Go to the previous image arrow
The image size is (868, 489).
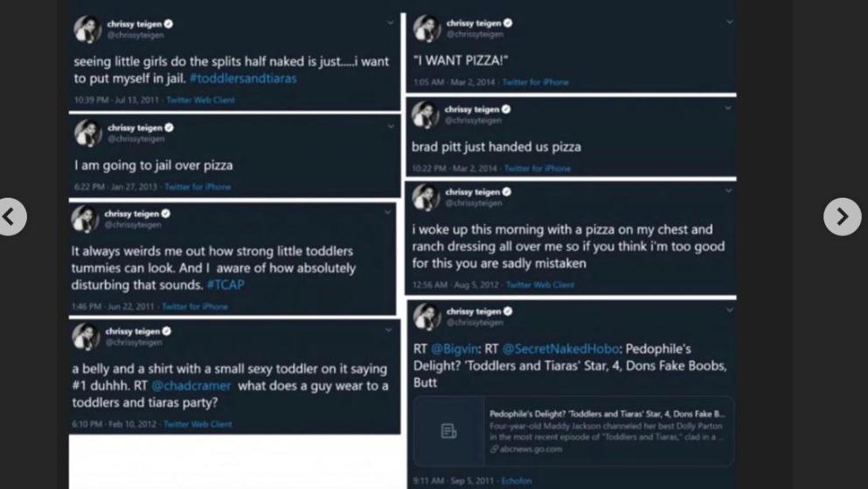[x=10, y=217]
